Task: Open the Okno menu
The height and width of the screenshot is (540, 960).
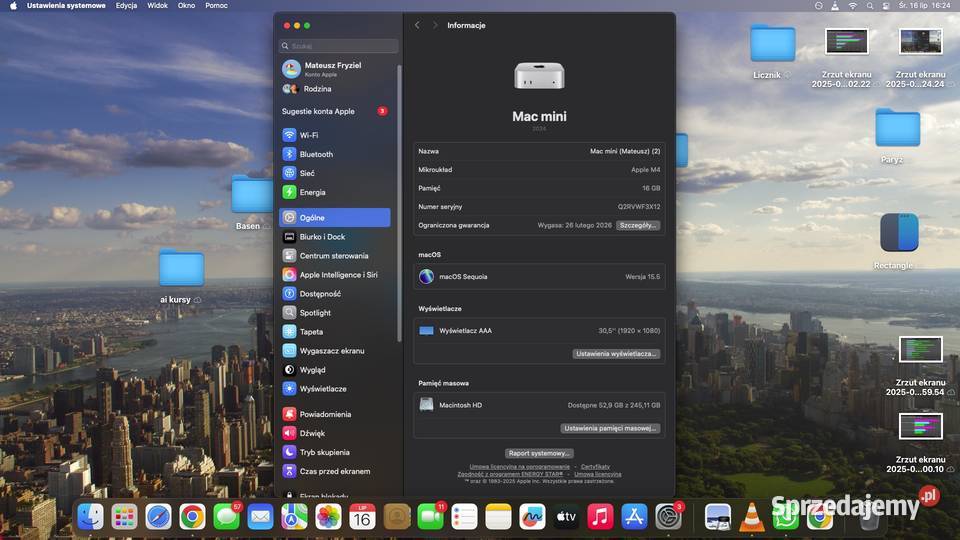Action: click(186, 6)
